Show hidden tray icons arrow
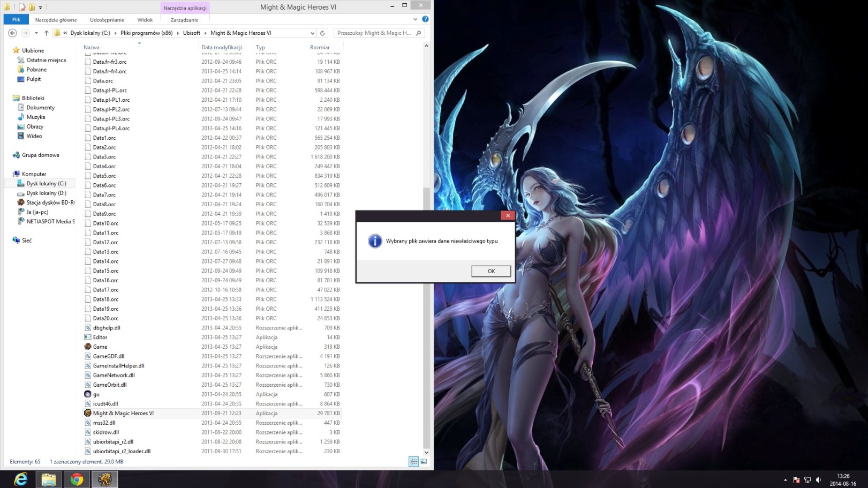This screenshot has height=488, width=868. pos(786,480)
